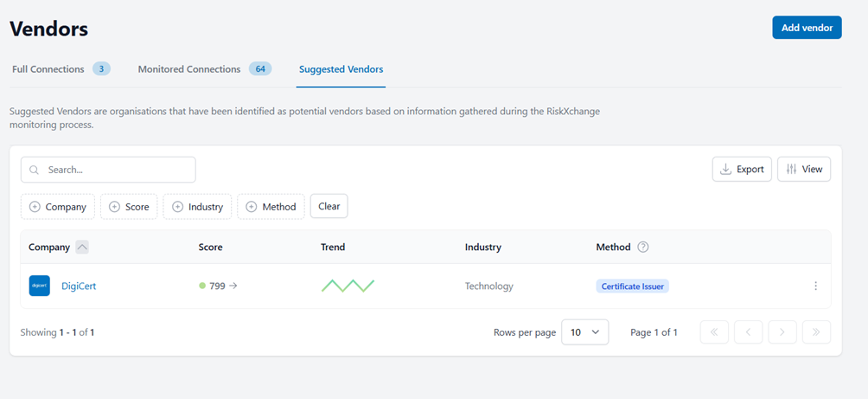Jump to the first page arrow
The width and height of the screenshot is (868, 399).
tap(714, 332)
